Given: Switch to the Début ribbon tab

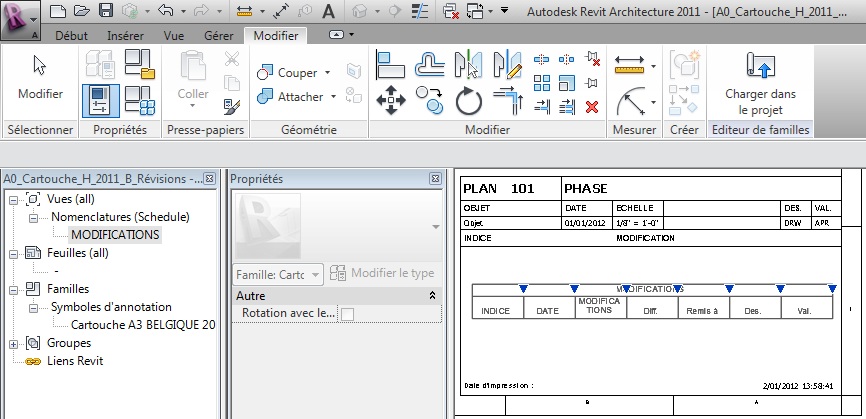Looking at the screenshot, I should 71,35.
